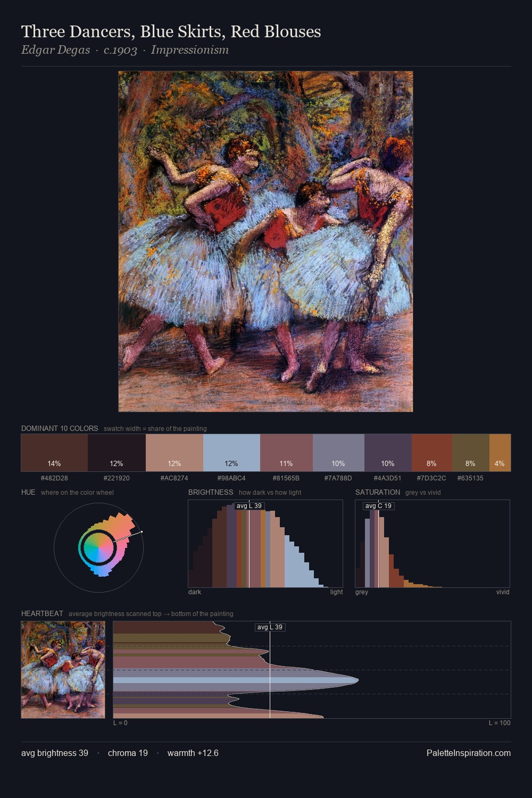Select the #7D3C2C rust red swatch

coord(431,453)
